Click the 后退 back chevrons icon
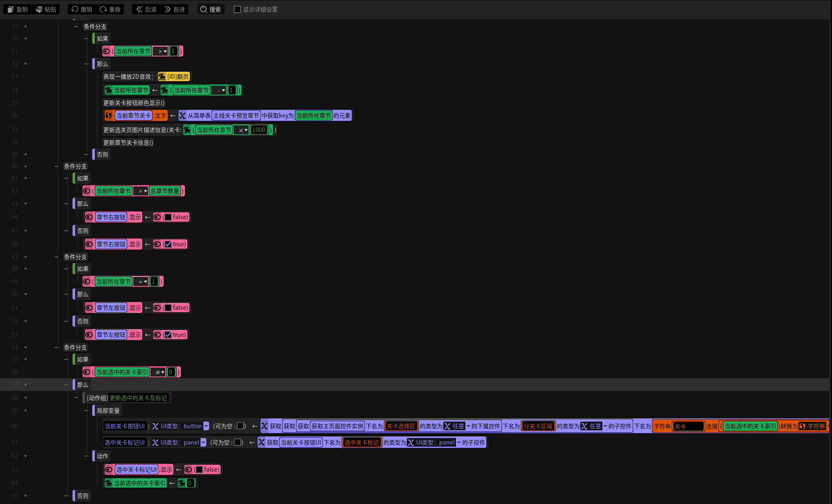The height and width of the screenshot is (504, 832). [139, 9]
